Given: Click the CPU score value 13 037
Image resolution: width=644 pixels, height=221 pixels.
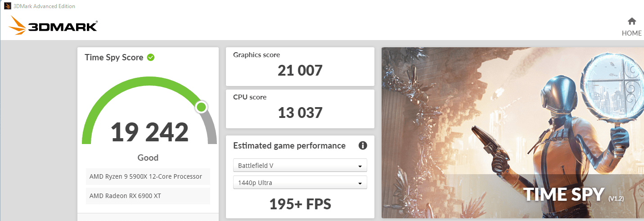Looking at the screenshot, I should [x=300, y=113].
